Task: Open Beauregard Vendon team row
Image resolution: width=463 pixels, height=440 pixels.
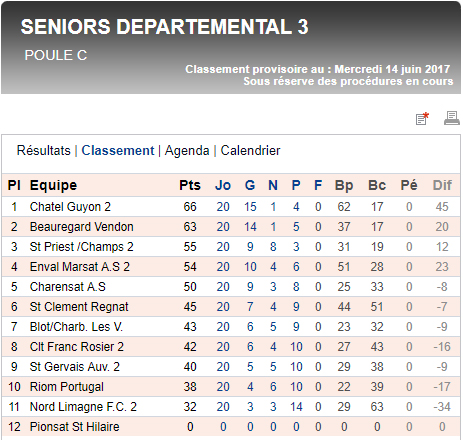Action: tap(82, 227)
